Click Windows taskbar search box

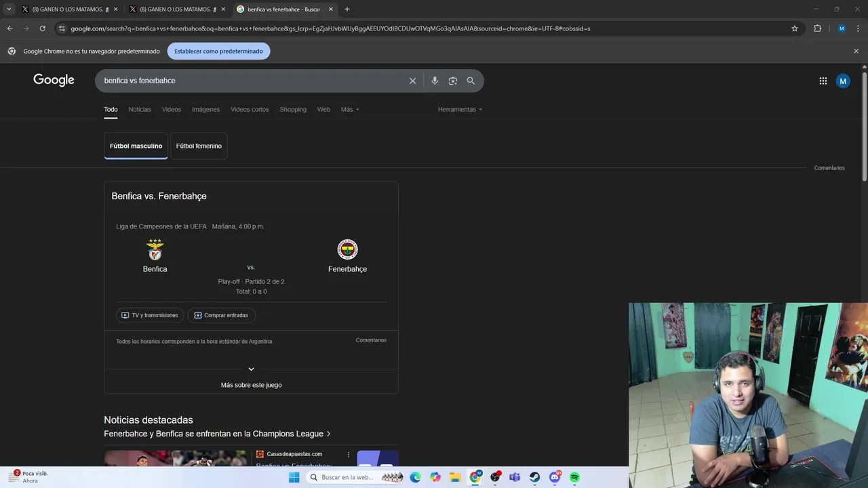(x=355, y=477)
